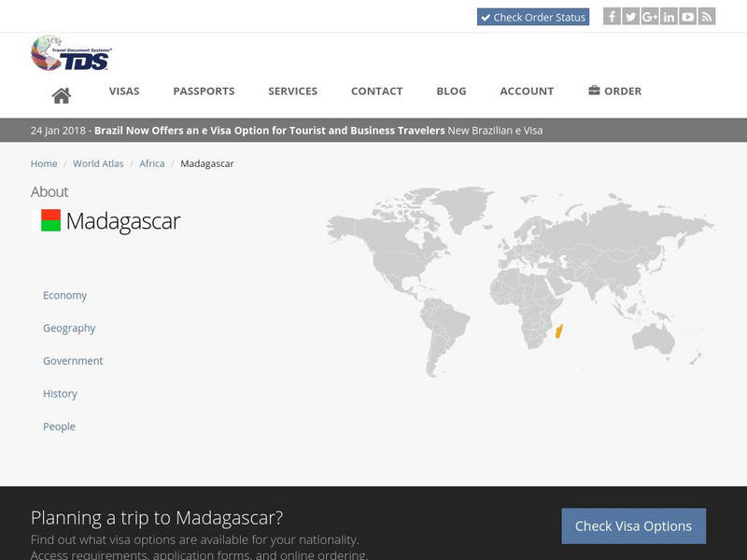The width and height of the screenshot is (747, 560).
Task: Open the Visas menu
Action: (124, 91)
